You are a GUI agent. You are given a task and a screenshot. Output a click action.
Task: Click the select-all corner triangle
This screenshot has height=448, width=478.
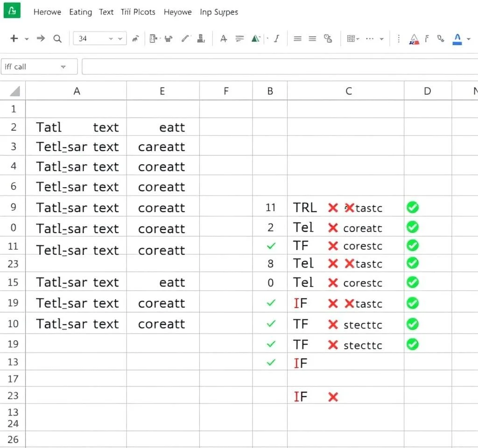(x=15, y=91)
